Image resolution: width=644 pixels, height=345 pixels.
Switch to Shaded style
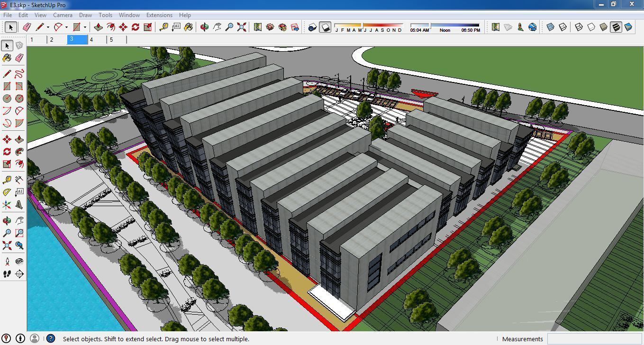click(x=603, y=27)
